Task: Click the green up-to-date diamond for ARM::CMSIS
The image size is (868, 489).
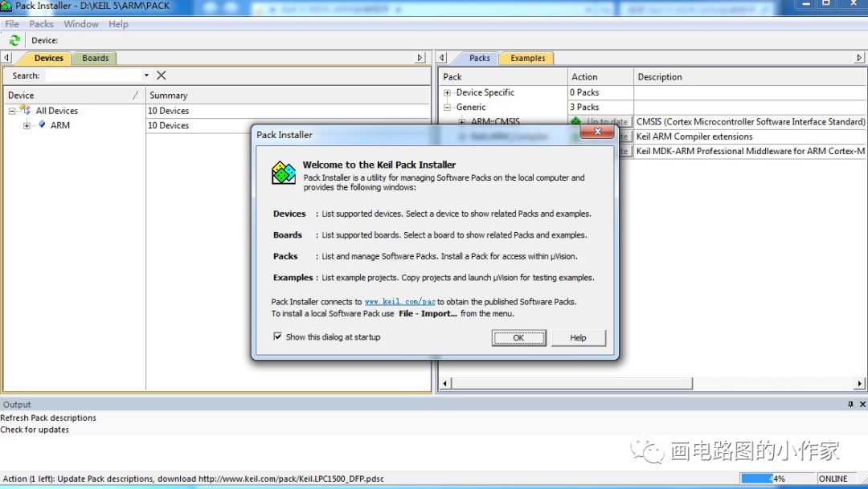Action: pyautogui.click(x=575, y=121)
